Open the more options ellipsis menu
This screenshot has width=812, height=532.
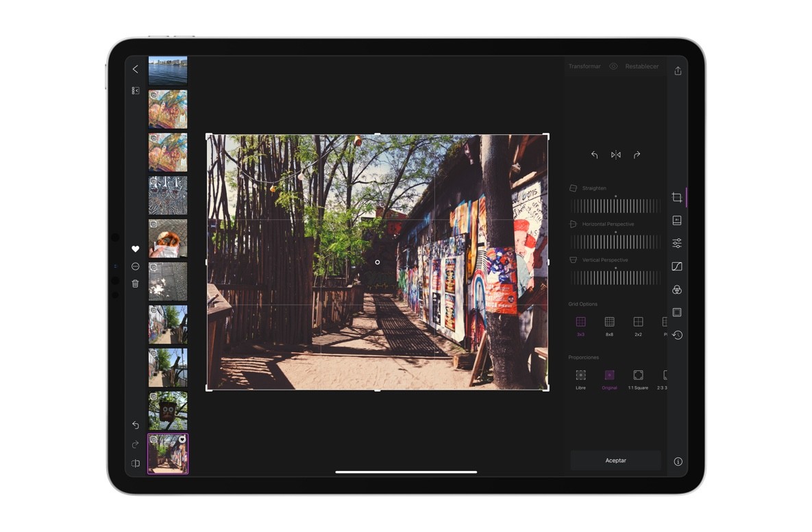(136, 266)
